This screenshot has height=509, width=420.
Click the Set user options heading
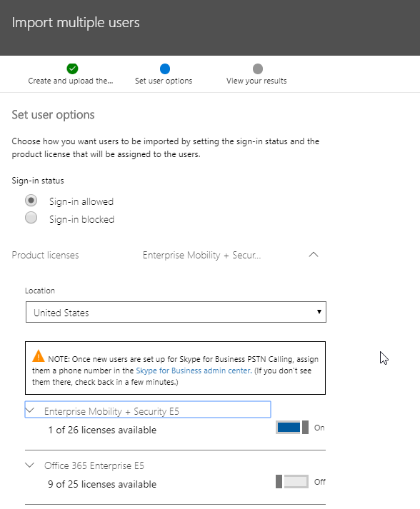pyautogui.click(x=54, y=115)
